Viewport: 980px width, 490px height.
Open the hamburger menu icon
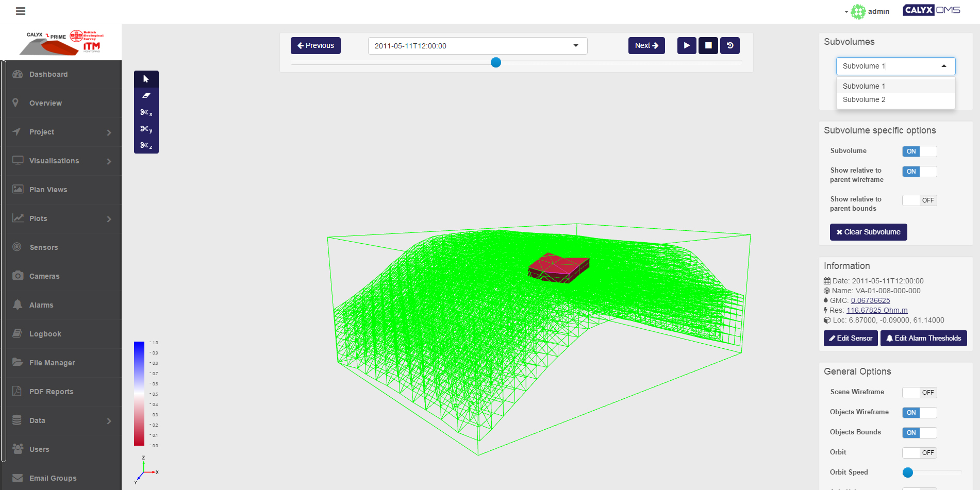coord(21,11)
